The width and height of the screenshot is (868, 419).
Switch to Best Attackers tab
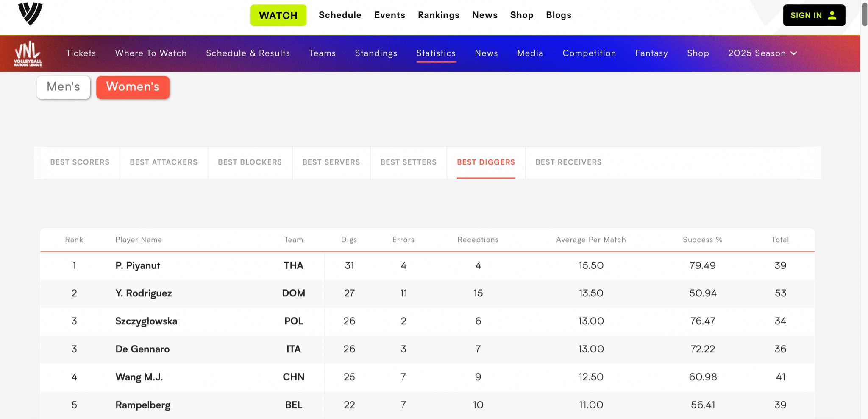pyautogui.click(x=164, y=162)
